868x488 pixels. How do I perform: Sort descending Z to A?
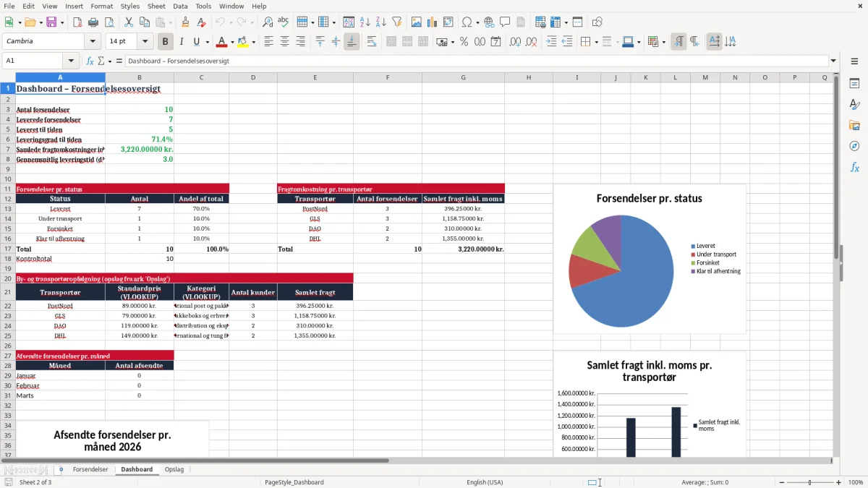(380, 22)
